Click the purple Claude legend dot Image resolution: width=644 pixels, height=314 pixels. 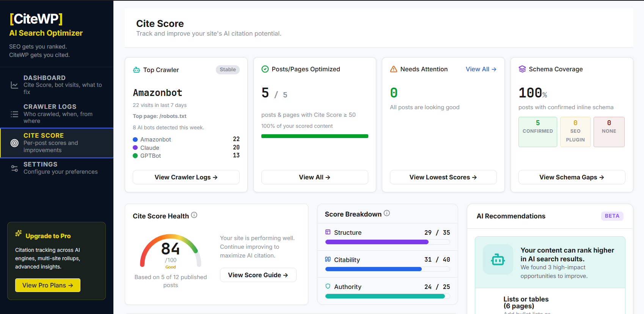[135, 148]
